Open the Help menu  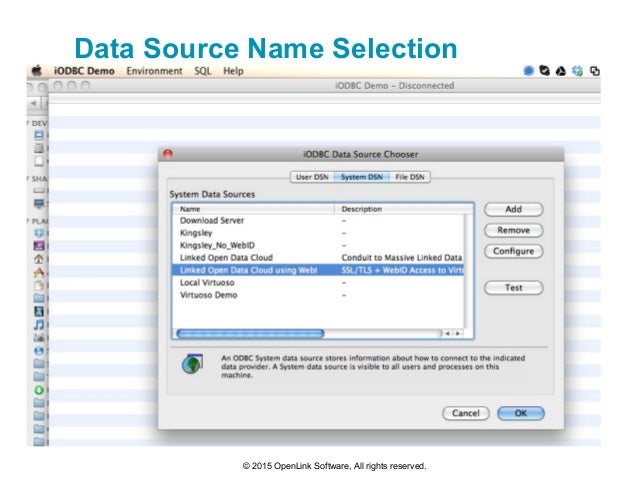pyautogui.click(x=233, y=71)
